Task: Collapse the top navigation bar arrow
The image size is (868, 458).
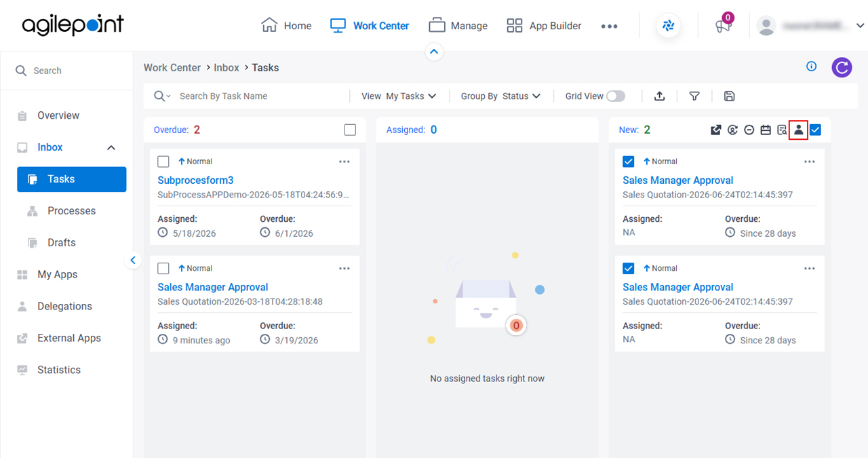Action: (x=435, y=51)
